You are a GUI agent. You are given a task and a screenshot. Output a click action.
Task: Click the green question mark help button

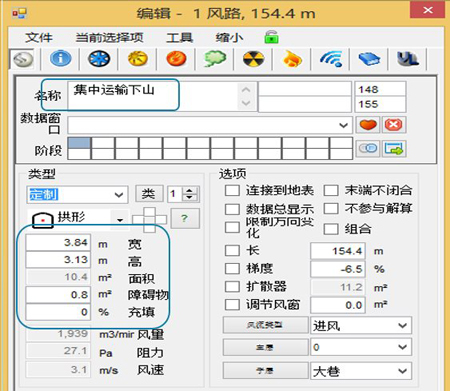coord(185,219)
